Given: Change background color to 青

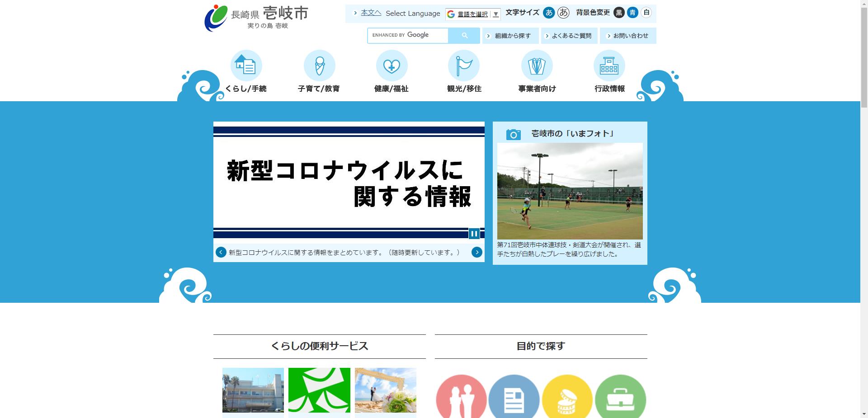Looking at the screenshot, I should 633,13.
